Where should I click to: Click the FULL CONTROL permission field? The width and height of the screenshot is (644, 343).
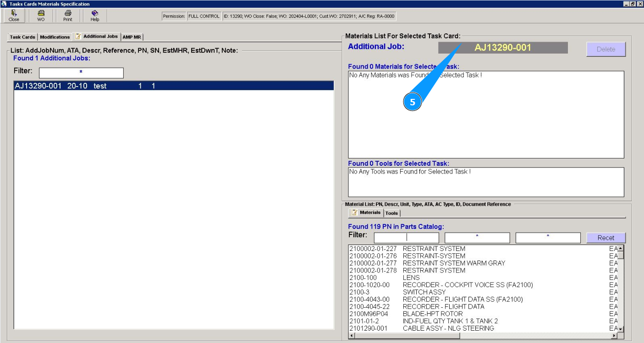[x=204, y=16]
